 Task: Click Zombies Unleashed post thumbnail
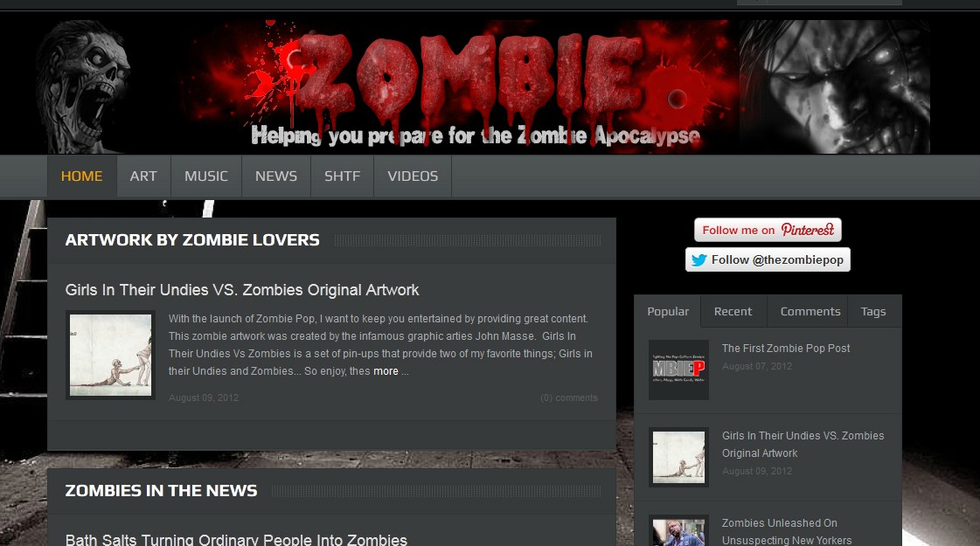pos(678,531)
